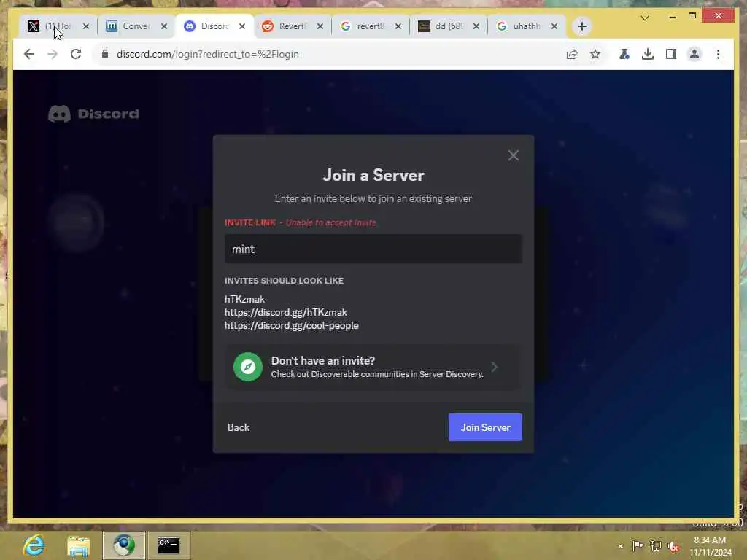Close the Reddit Revert8 tab
The image size is (747, 560).
click(320, 26)
